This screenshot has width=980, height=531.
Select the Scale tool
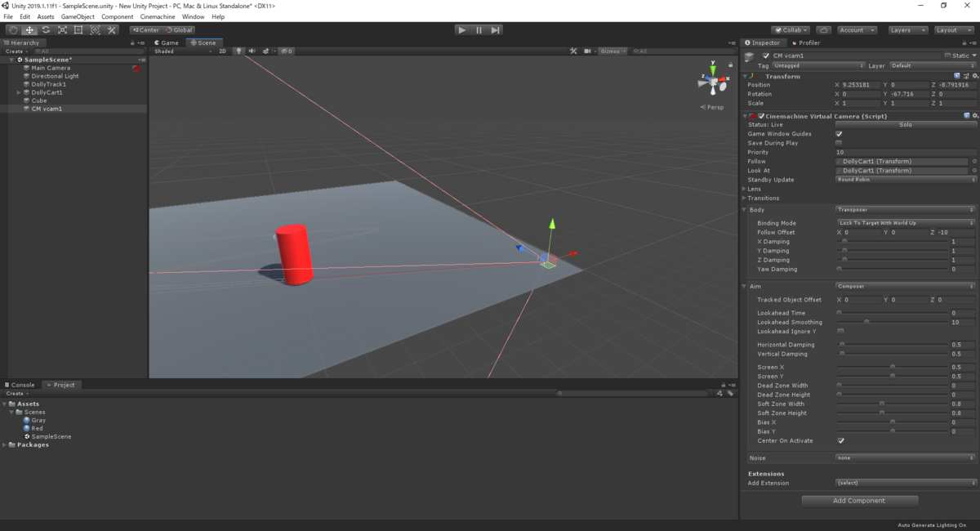62,30
